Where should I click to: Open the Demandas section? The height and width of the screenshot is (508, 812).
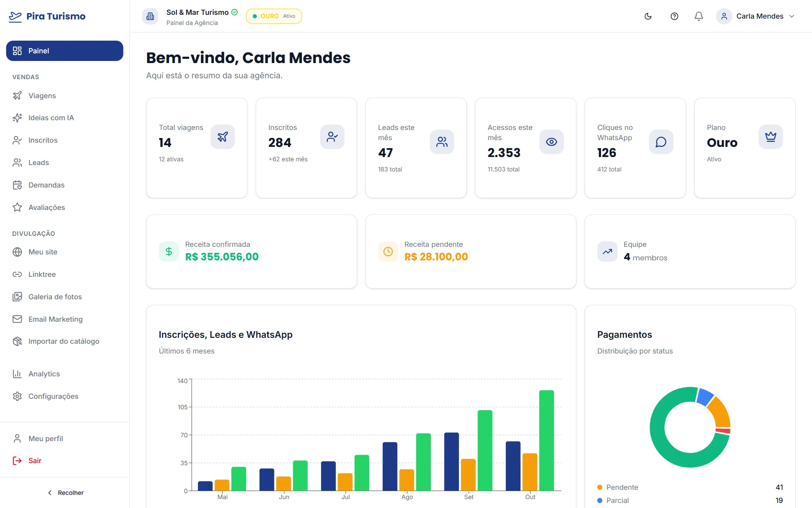tap(65, 185)
